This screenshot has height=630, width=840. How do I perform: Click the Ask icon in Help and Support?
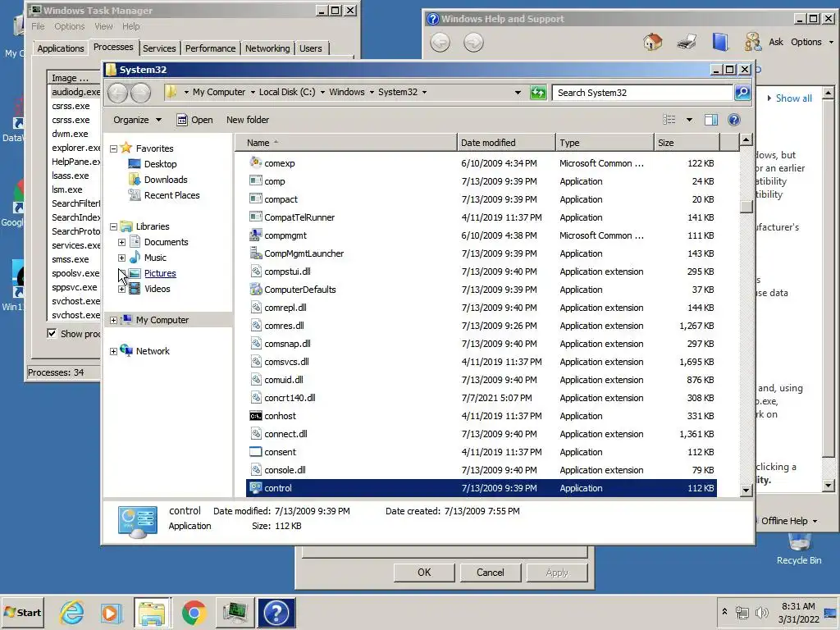753,42
